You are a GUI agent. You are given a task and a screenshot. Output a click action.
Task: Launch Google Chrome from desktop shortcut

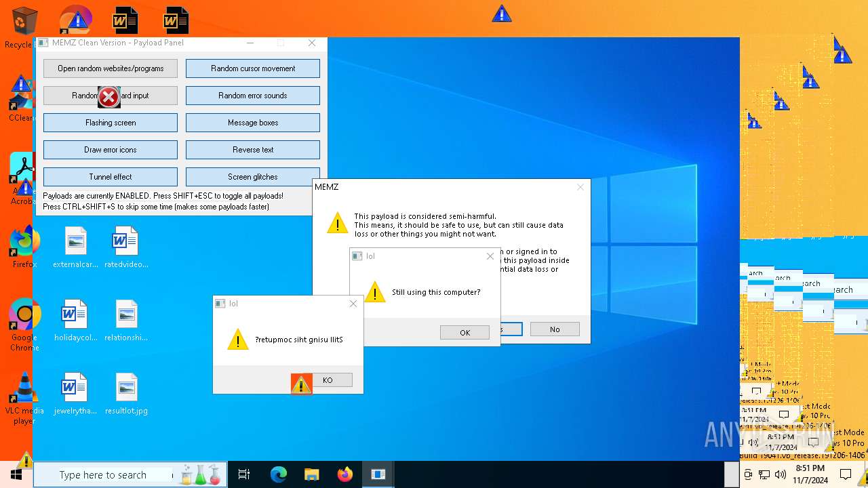coord(24,325)
